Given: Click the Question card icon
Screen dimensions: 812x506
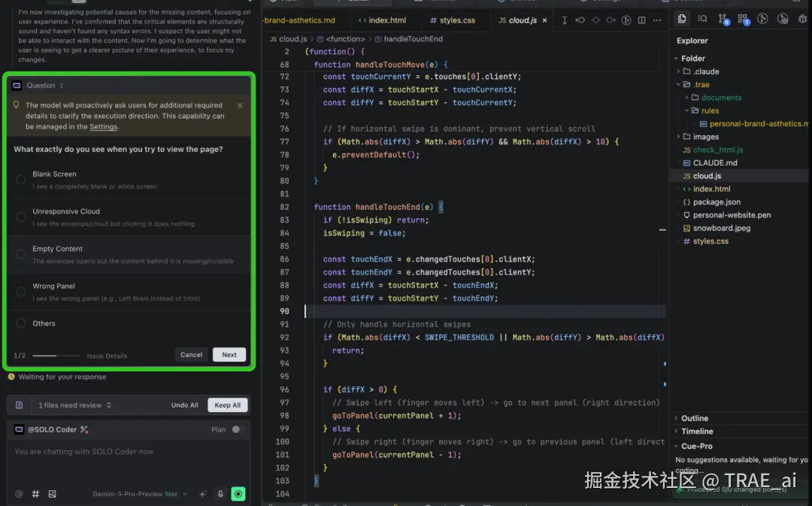Looking at the screenshot, I should click(17, 86).
